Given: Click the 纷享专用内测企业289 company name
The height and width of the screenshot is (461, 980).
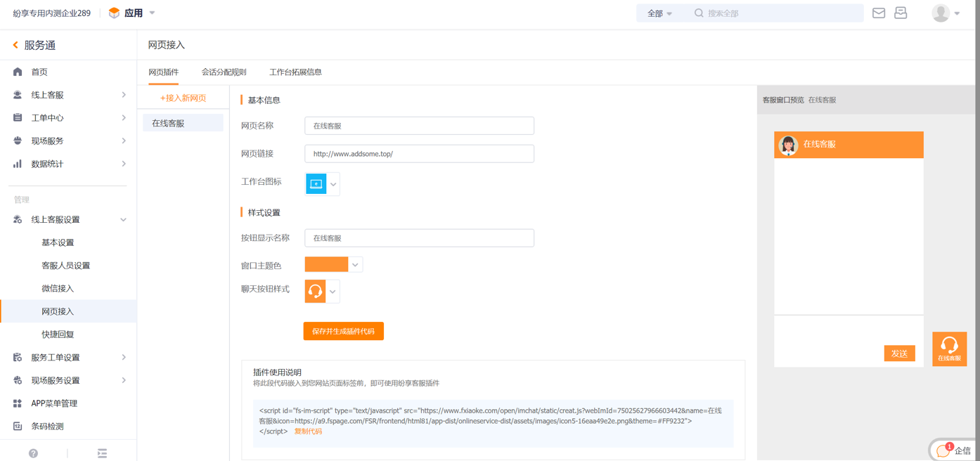Looking at the screenshot, I should click(51, 13).
